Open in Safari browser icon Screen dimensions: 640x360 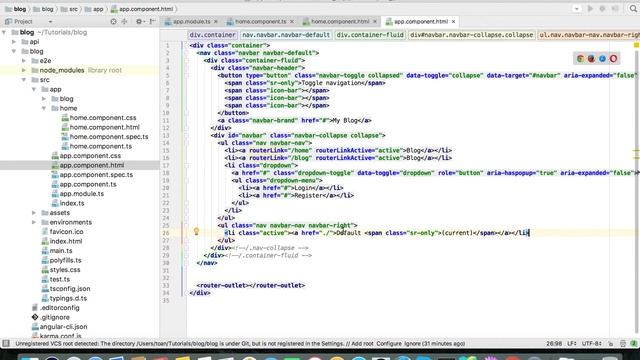[x=602, y=59]
